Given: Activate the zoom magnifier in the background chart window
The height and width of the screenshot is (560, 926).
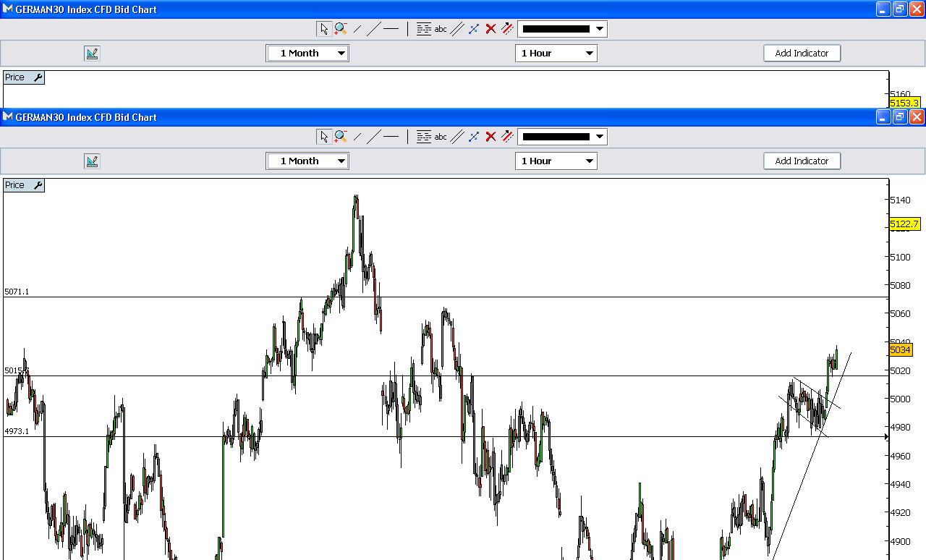Looking at the screenshot, I should pos(341,29).
